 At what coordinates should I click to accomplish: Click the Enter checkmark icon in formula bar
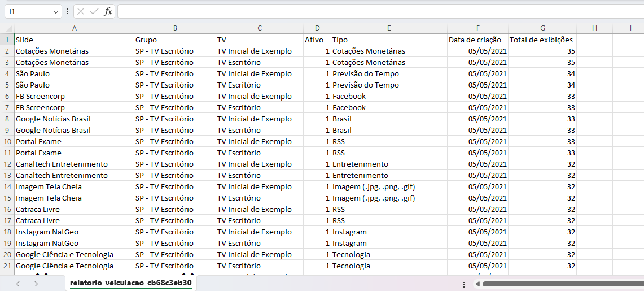click(x=94, y=11)
